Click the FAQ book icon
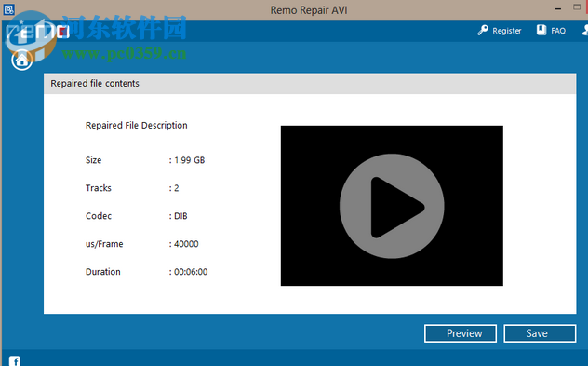Image resolution: width=588 pixels, height=366 pixels. [x=541, y=30]
